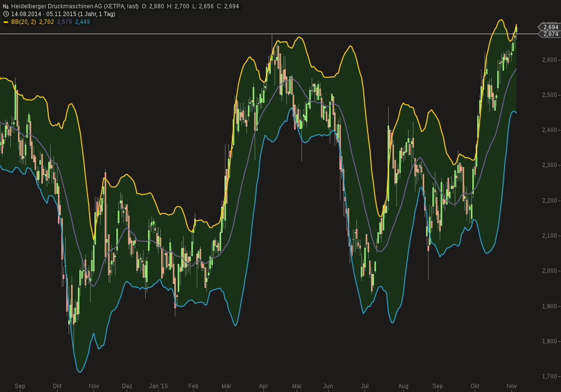Screen dimensions: 561x392
Task: Click the 2,200 price axis label
Action: click(549, 200)
